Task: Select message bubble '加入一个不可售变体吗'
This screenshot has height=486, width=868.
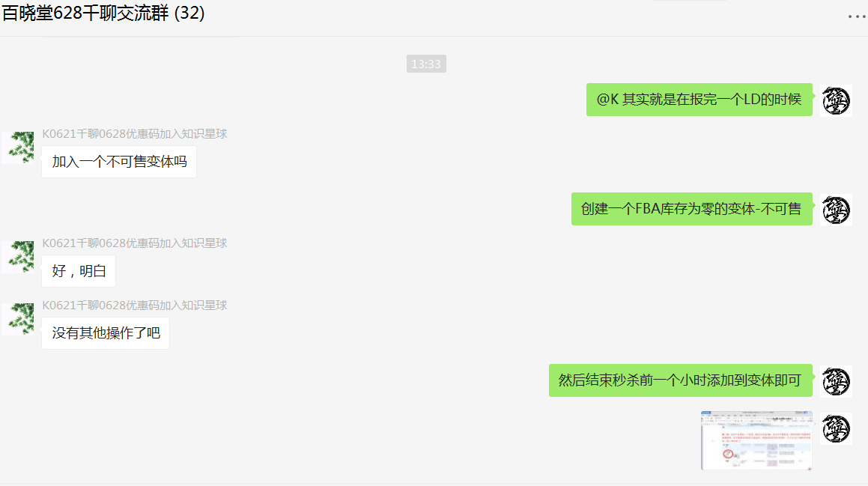Action: [x=119, y=162]
